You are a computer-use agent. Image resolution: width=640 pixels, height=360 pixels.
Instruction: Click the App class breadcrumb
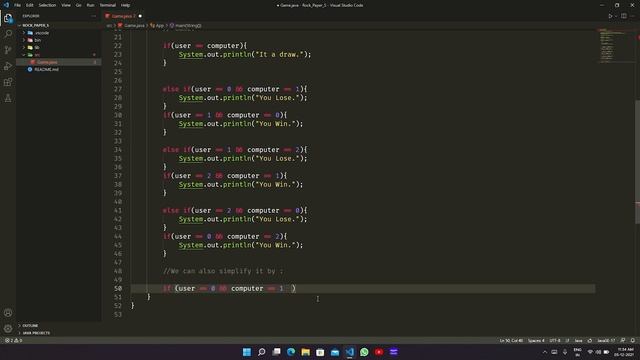click(x=157, y=25)
